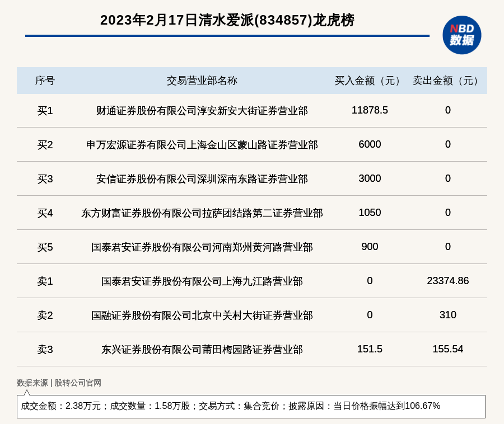The width and height of the screenshot is (504, 424).
Task: Click the sell amount 23374.86
Action: (448, 281)
